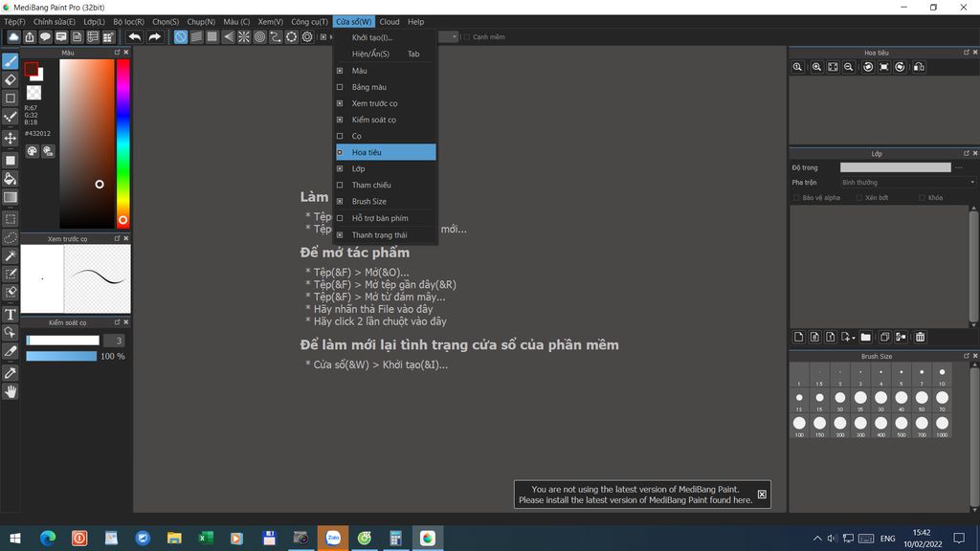Close the update notification box
Viewport: 980px width, 551px height.
point(762,495)
